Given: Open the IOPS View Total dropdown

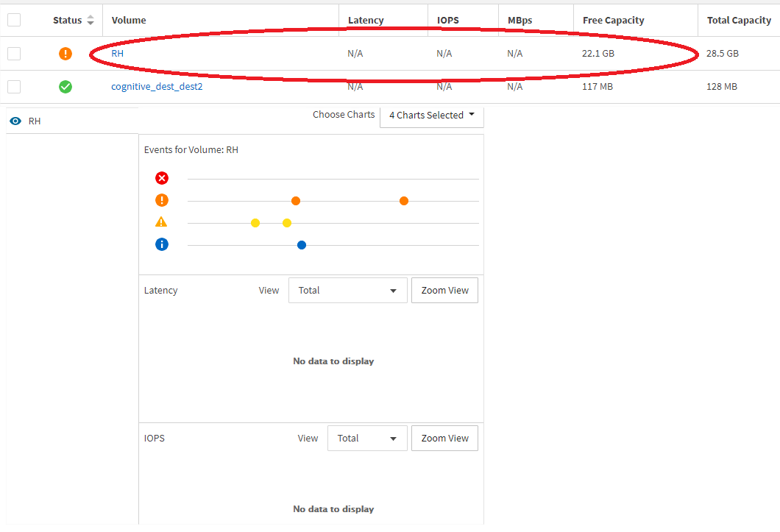Looking at the screenshot, I should (367, 438).
